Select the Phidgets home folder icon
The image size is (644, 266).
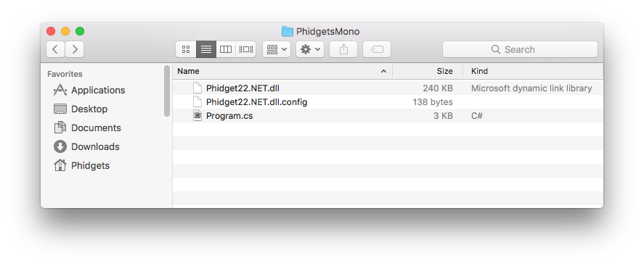60,165
